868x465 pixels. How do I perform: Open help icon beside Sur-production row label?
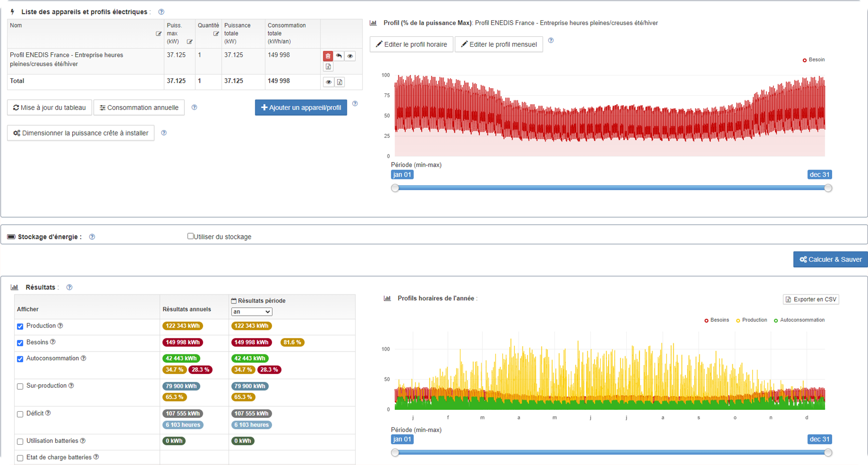pos(71,386)
